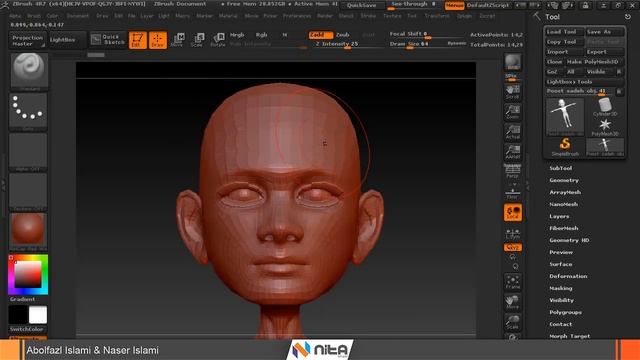Click Make PolyMesh3D

(x=595, y=62)
